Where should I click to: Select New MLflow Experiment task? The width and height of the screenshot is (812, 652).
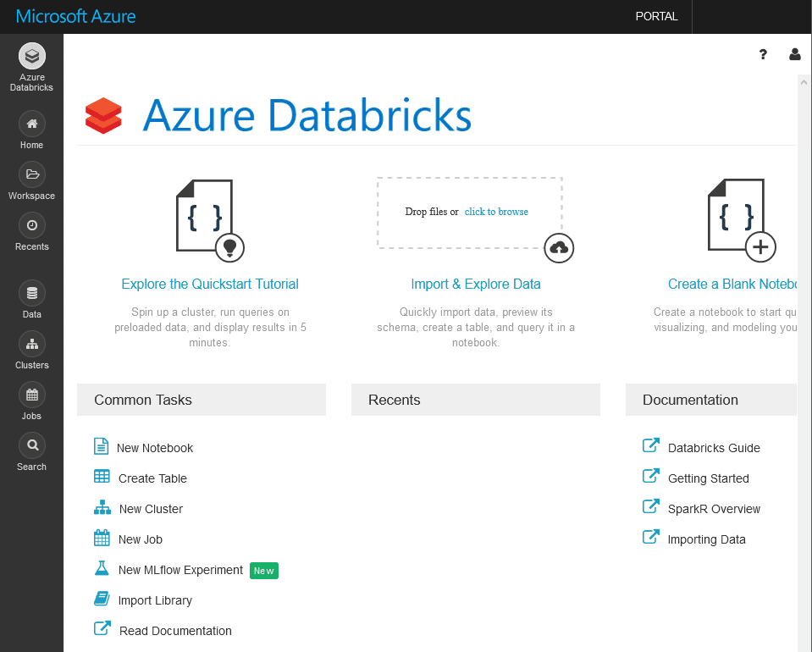click(180, 570)
